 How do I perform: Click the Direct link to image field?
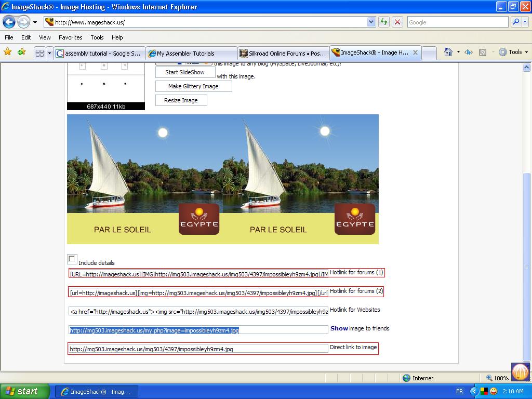pos(198,349)
